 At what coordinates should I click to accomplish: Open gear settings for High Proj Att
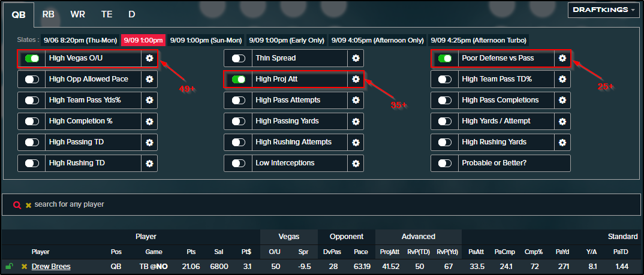point(356,79)
